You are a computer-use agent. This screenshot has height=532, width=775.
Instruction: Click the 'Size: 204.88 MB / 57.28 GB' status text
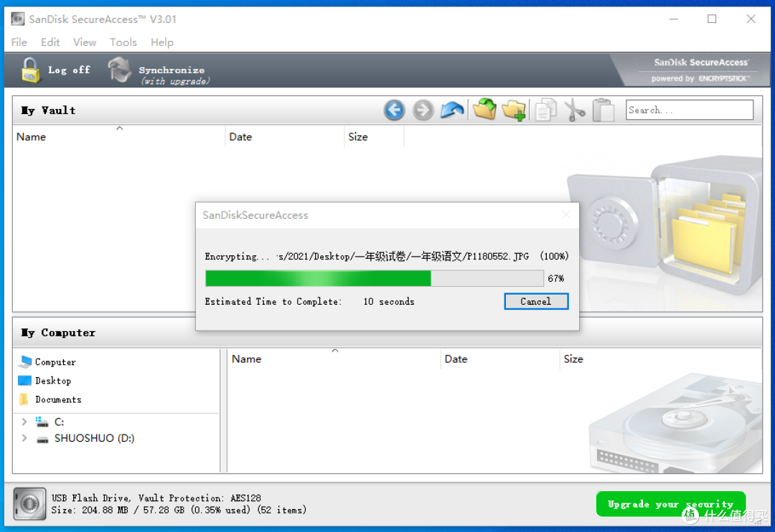pos(118,510)
